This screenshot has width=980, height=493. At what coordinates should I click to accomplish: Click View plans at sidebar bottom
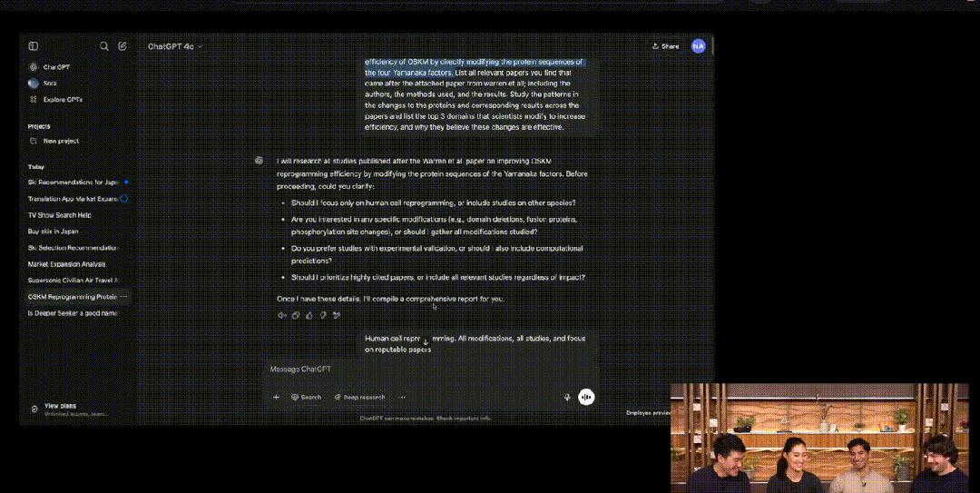coord(70,409)
